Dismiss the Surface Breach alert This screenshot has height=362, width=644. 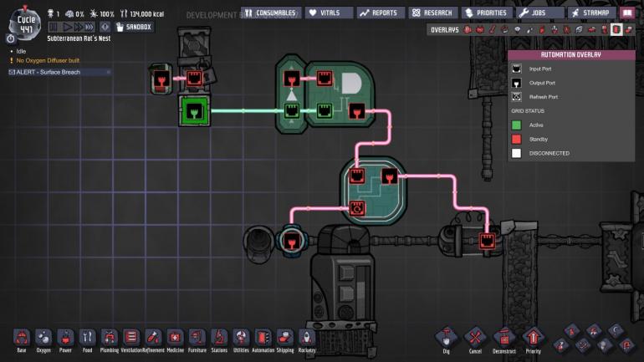pyautogui.click(x=109, y=72)
